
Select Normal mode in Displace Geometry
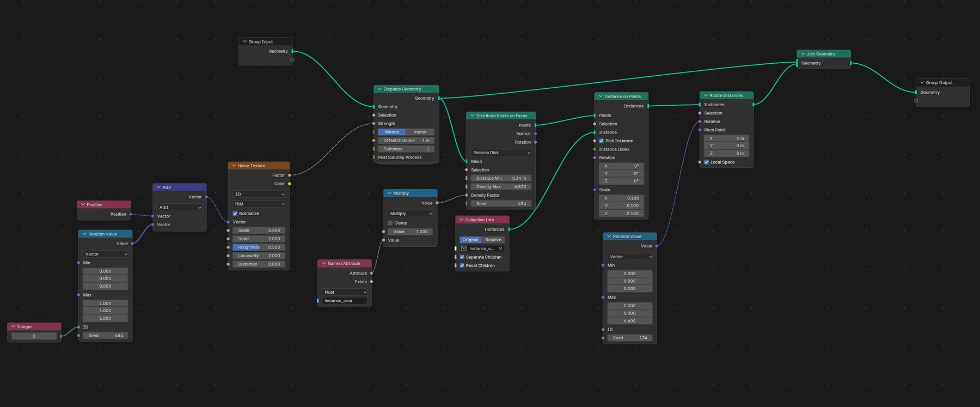coord(392,132)
